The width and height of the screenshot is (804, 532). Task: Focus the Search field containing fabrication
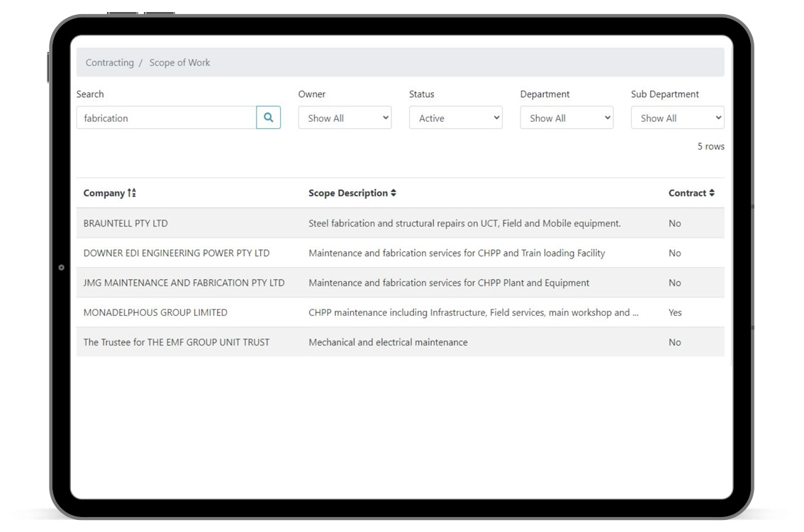point(166,118)
